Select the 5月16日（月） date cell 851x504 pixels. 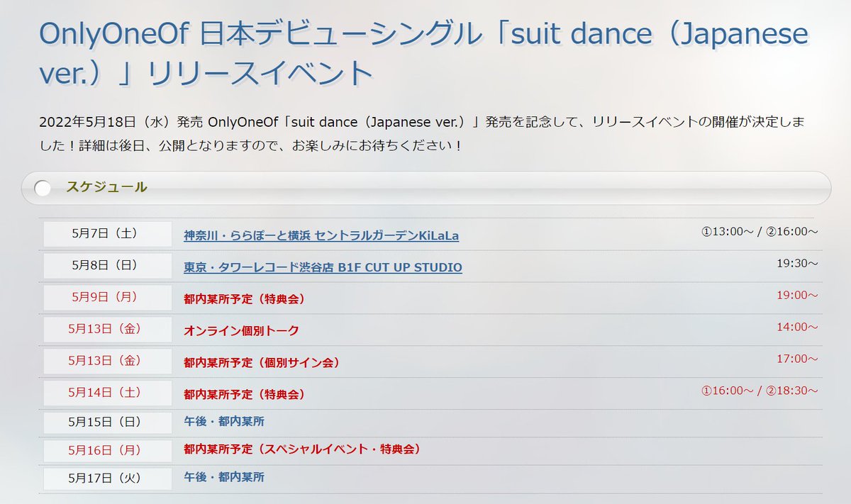[108, 451]
